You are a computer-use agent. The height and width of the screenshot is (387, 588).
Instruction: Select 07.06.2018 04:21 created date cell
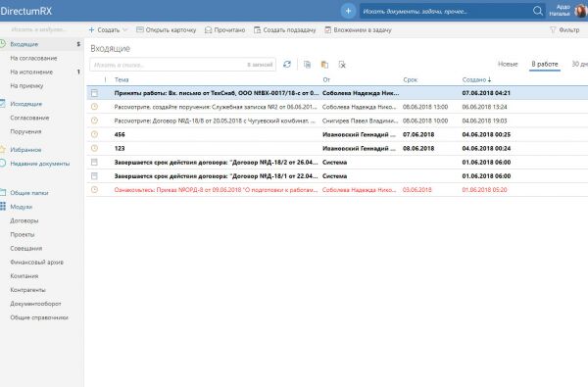tap(486, 93)
